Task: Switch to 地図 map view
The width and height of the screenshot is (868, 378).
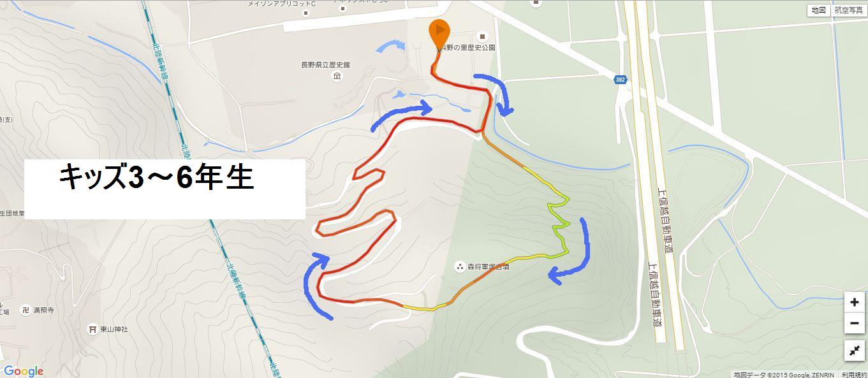Action: pyautogui.click(x=818, y=10)
